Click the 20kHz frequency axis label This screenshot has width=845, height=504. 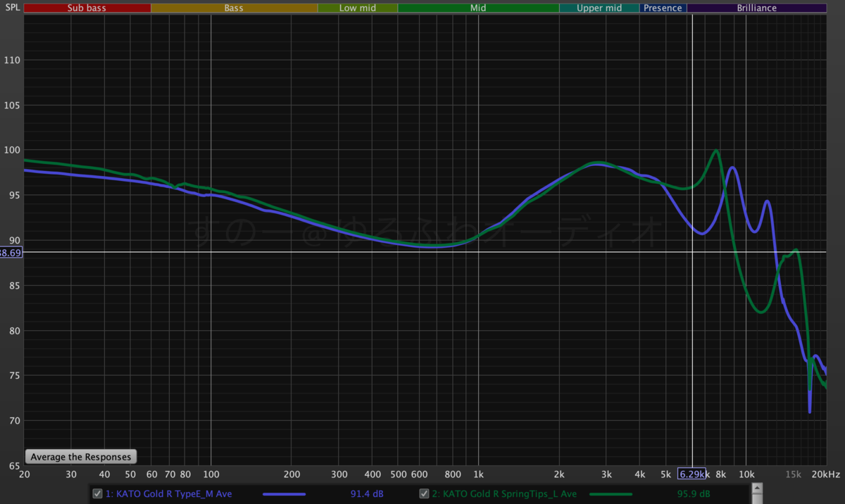coord(826,474)
